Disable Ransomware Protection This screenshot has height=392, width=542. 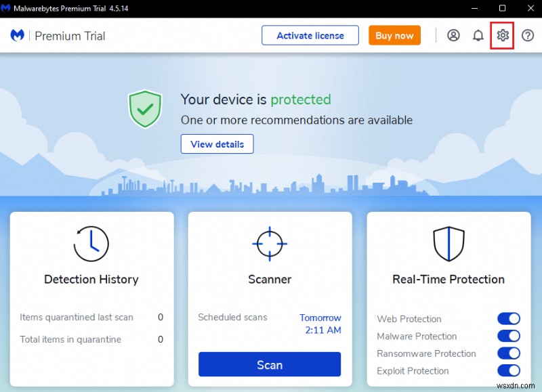[x=509, y=353]
